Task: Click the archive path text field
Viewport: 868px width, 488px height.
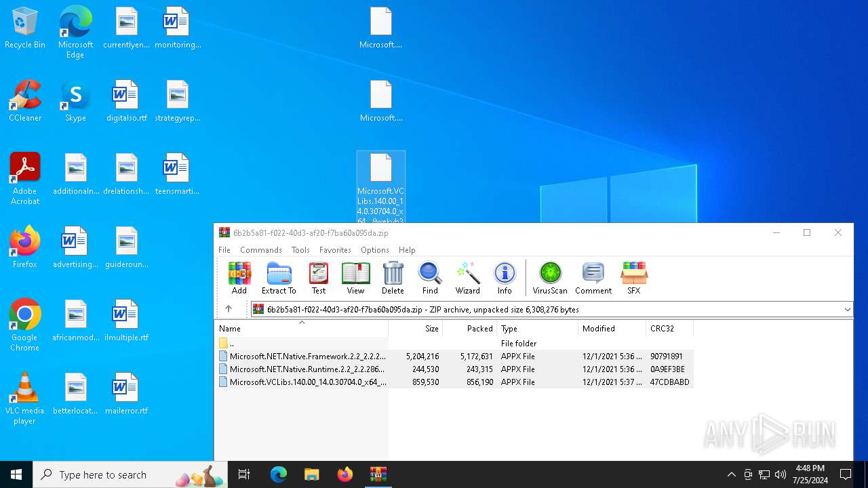Action: pos(546,310)
